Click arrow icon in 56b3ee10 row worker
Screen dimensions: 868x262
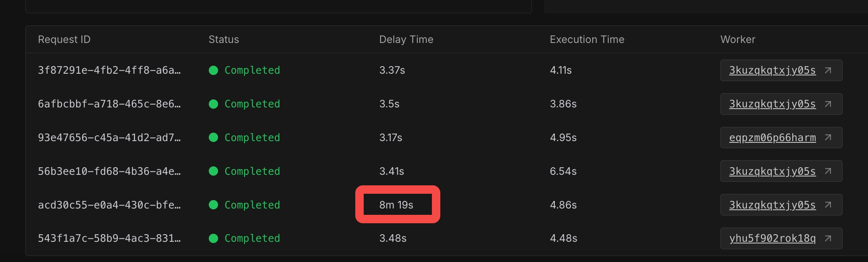828,171
